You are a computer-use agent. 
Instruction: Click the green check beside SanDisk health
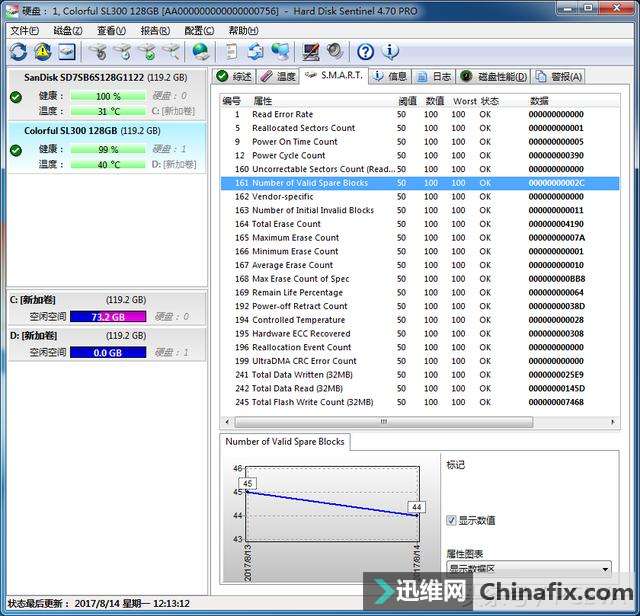point(16,97)
